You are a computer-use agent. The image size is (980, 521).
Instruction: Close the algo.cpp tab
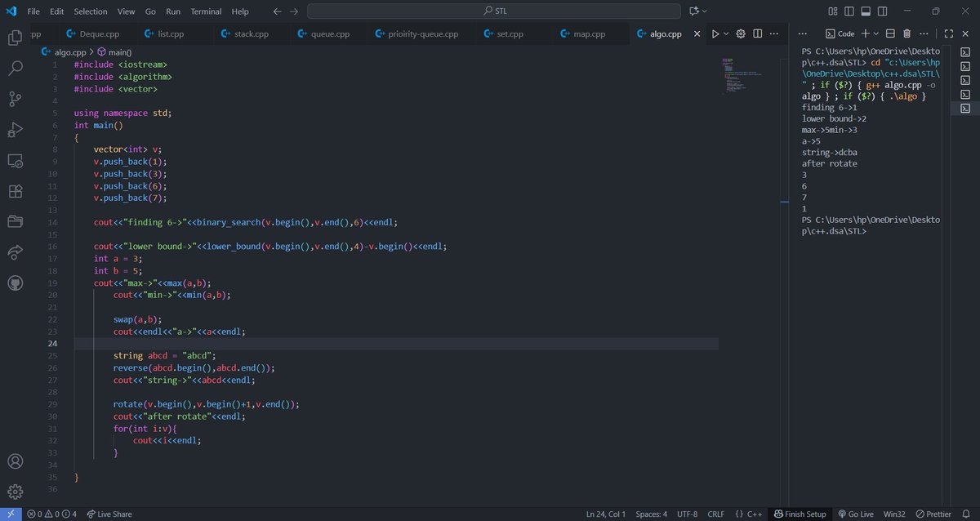tap(697, 33)
